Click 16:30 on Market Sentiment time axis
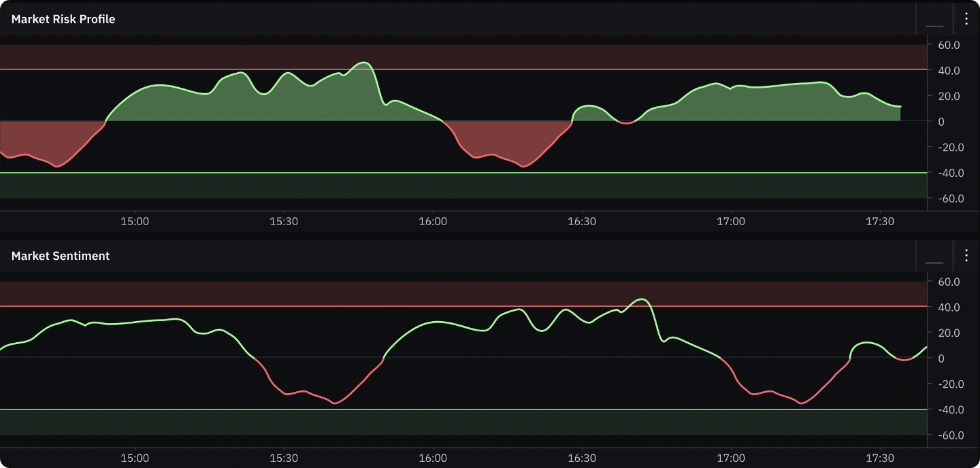This screenshot has height=468, width=980. click(x=582, y=458)
